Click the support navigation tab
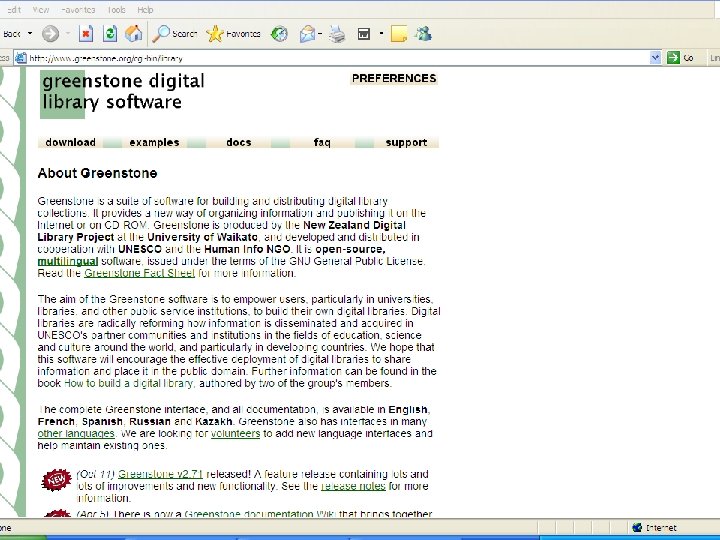 click(x=406, y=142)
